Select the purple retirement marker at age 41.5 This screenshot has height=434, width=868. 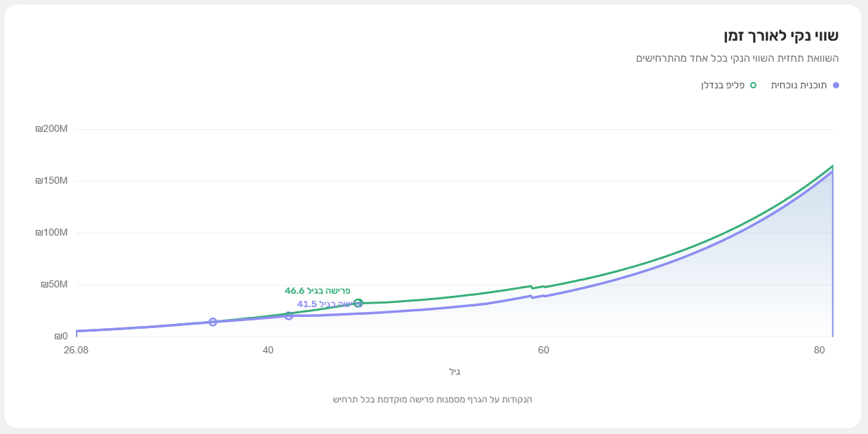[x=288, y=316]
